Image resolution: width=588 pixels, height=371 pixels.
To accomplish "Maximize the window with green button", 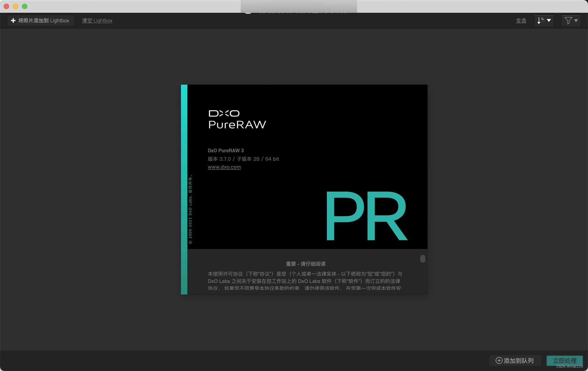I will coord(25,6).
